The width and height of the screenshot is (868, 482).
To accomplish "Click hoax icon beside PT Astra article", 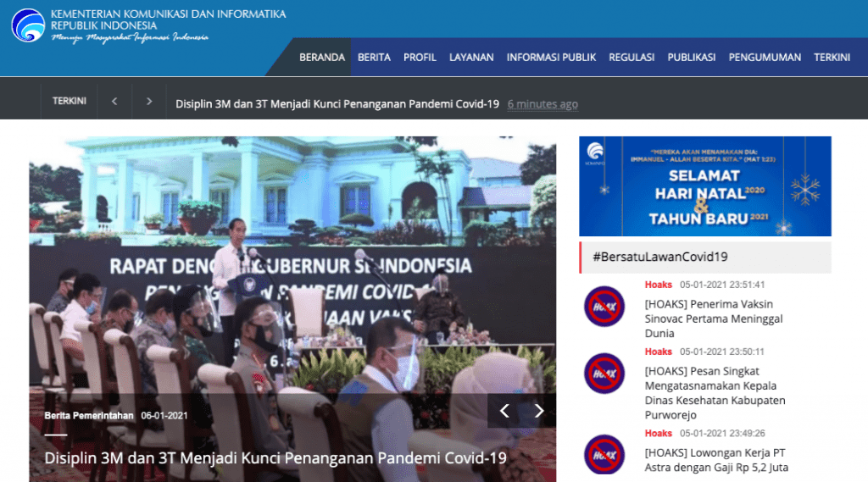I will click(x=604, y=454).
